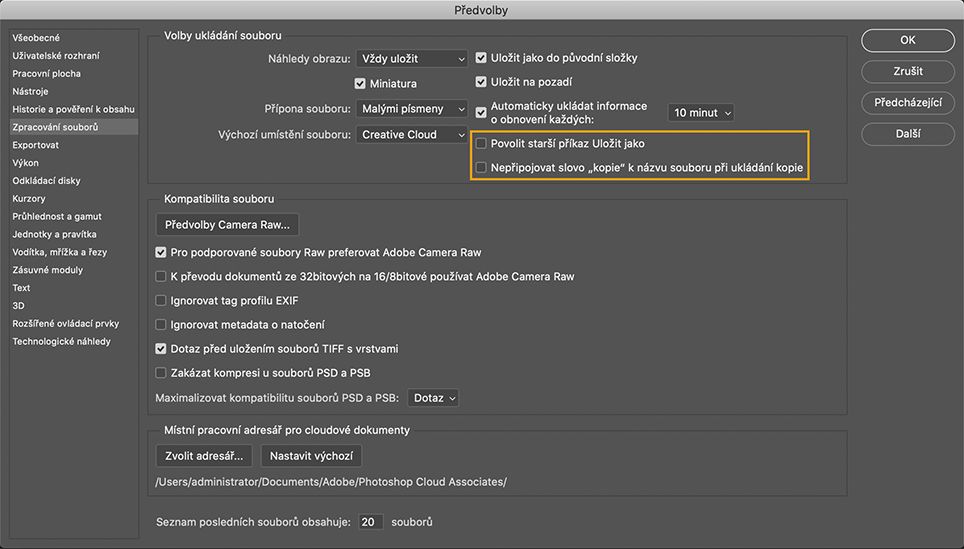The width and height of the screenshot is (964, 549).
Task: Check Zakázat kompresi u souborů PSD a PSB
Action: point(161,373)
